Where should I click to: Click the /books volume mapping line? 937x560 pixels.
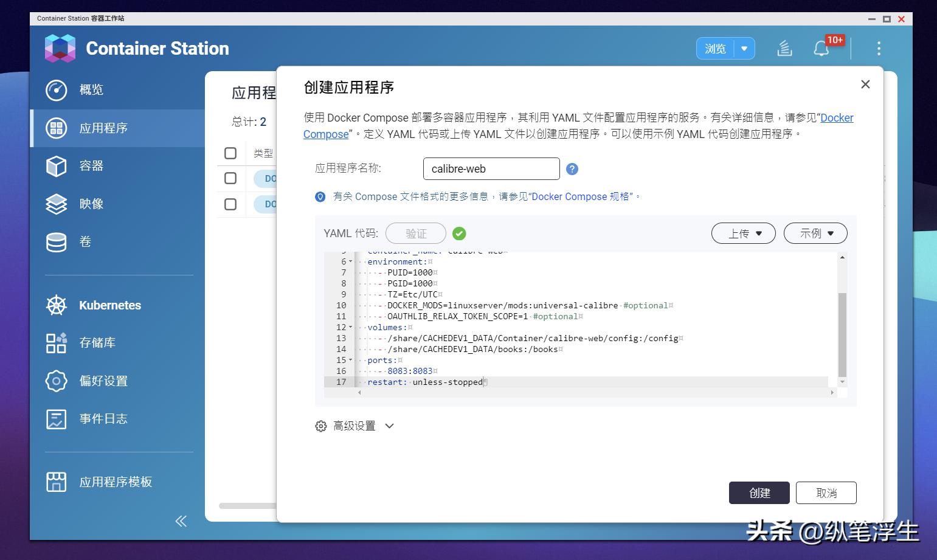tap(472, 350)
